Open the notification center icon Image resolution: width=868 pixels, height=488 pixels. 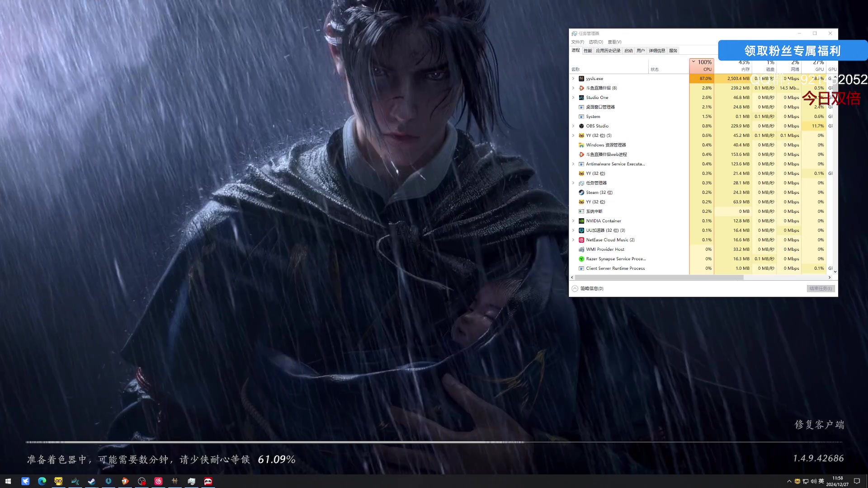857,481
